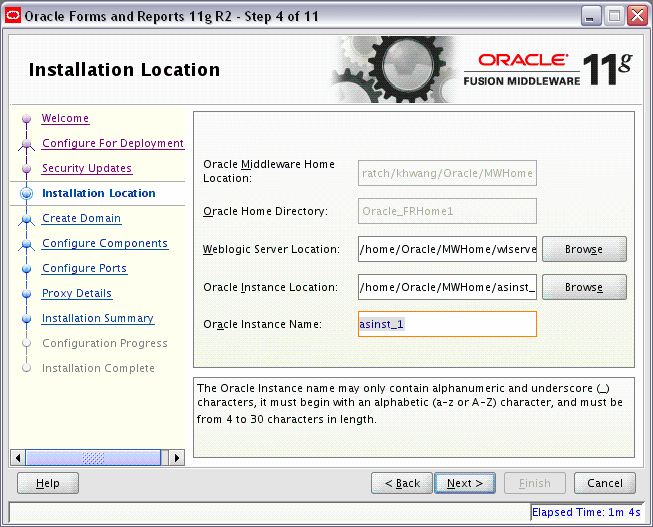Click the Configuration Progress step label
Screen dimensions: 653x527
(105, 343)
